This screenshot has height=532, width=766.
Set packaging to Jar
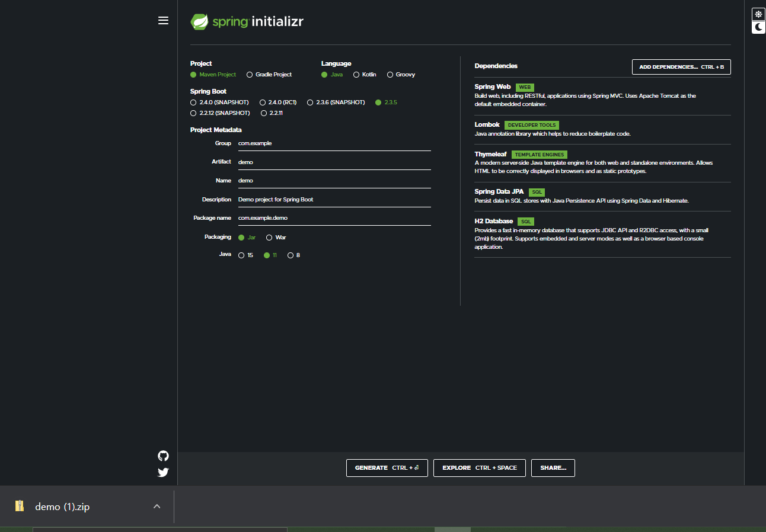(x=247, y=238)
